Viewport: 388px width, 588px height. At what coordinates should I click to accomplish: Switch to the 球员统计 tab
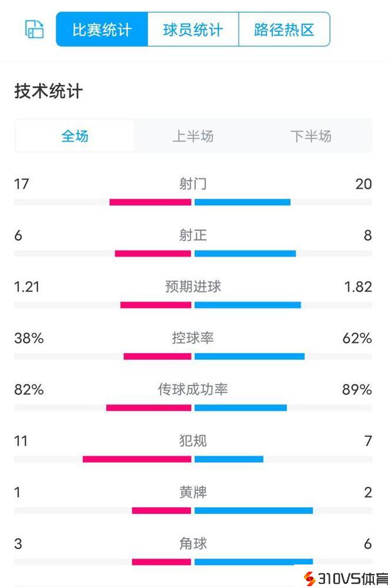pos(193,29)
